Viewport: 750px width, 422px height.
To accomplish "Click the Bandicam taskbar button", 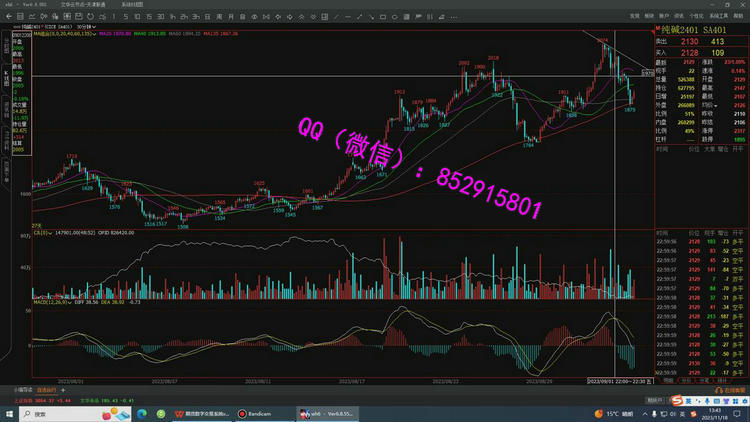I will point(250,413).
